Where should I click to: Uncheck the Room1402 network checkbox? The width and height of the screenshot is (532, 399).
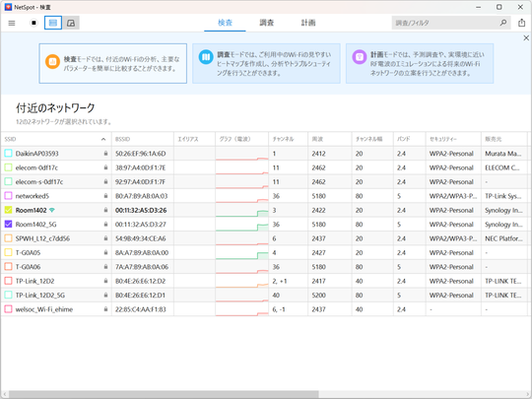pos(8,210)
